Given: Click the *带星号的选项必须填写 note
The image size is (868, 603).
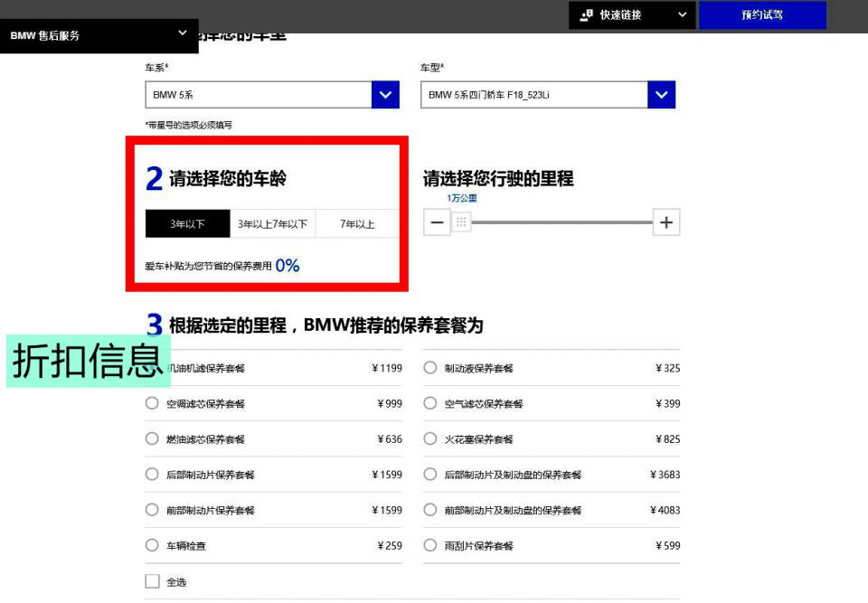Looking at the screenshot, I should pos(188,125).
